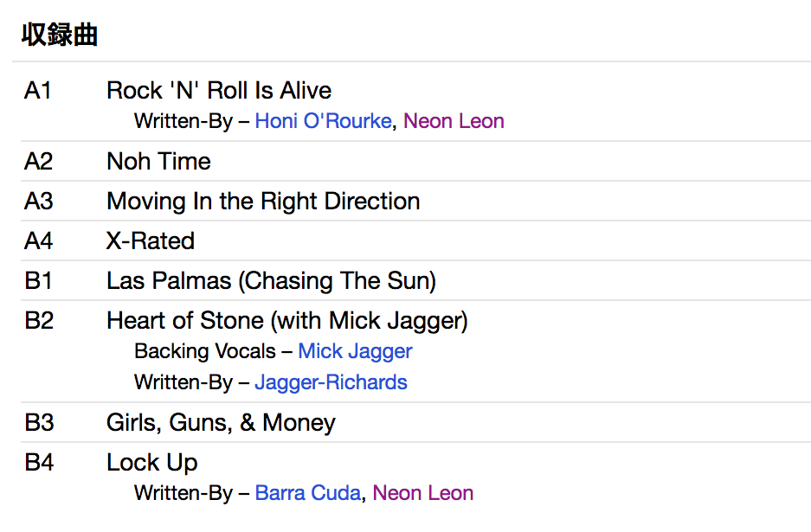Click Neon Leon link under Lock Up
This screenshot has height=532, width=811.
click(x=423, y=493)
